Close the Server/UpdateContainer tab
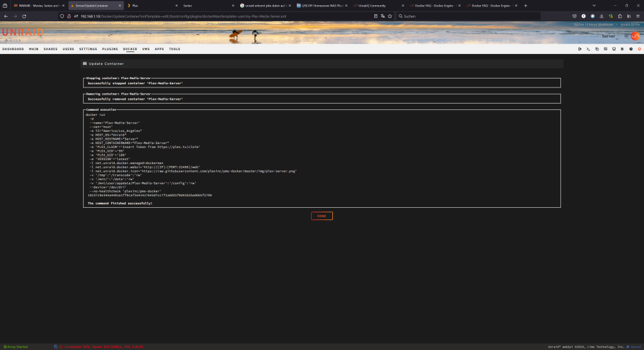The width and height of the screenshot is (644, 350). coord(120,6)
